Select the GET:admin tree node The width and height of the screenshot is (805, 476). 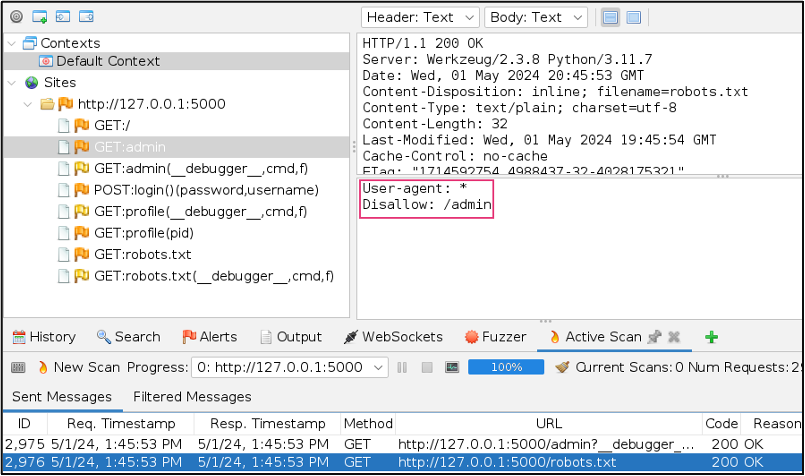129,147
